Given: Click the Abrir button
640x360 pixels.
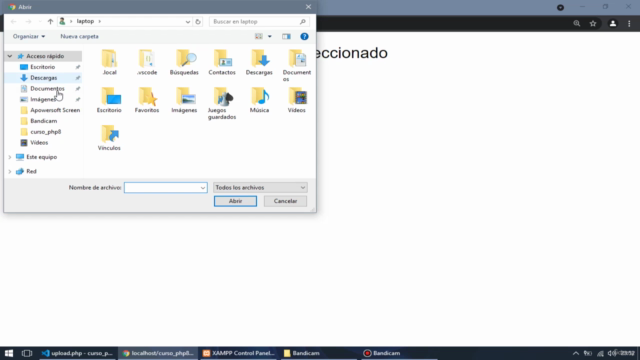Looking at the screenshot, I should [236, 201].
